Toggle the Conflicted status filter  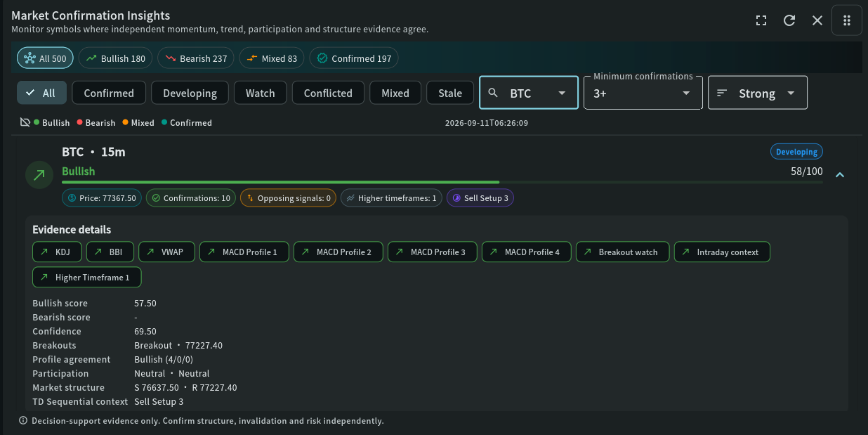(x=328, y=93)
